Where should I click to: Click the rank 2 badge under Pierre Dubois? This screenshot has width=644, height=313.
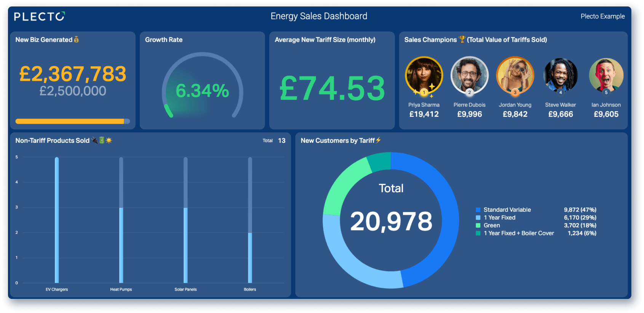[x=470, y=93]
